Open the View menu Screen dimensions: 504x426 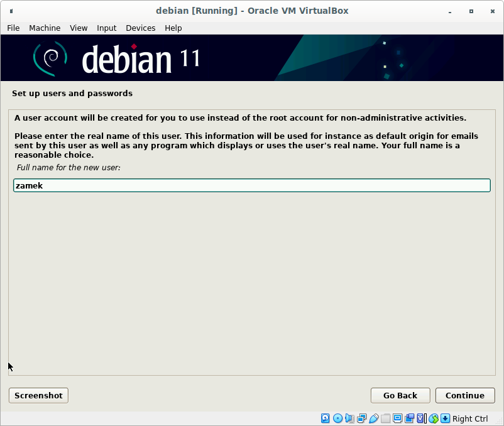tap(79, 28)
